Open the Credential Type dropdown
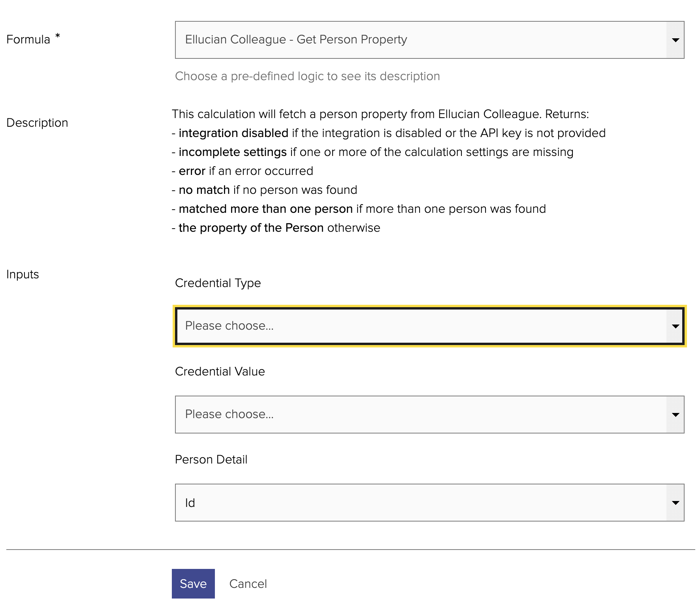 429,326
